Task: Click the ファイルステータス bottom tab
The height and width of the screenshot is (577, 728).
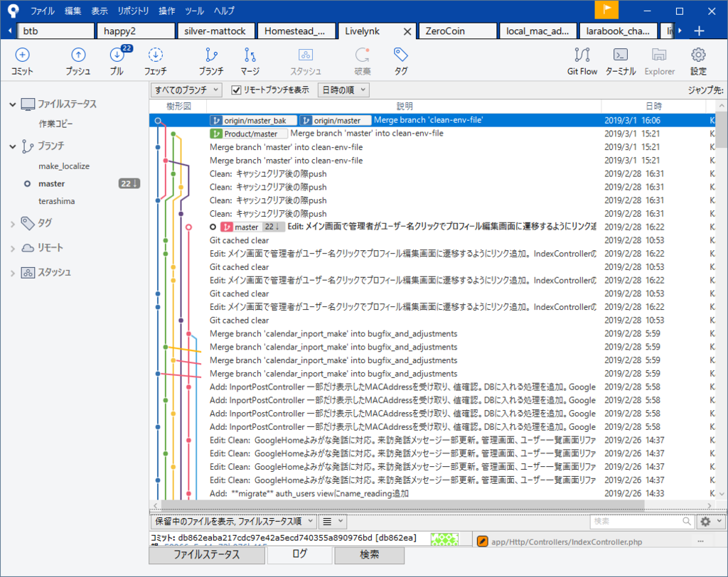Action: pos(207,555)
